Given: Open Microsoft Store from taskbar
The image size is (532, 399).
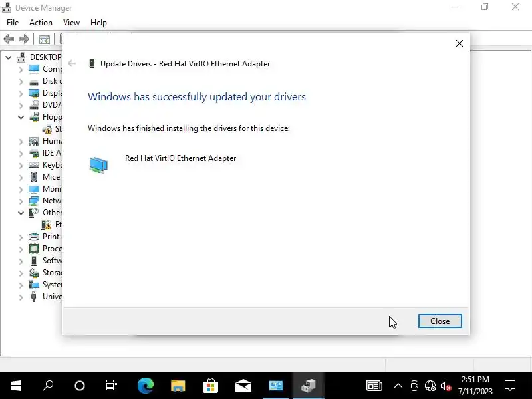Looking at the screenshot, I should pos(210,386).
